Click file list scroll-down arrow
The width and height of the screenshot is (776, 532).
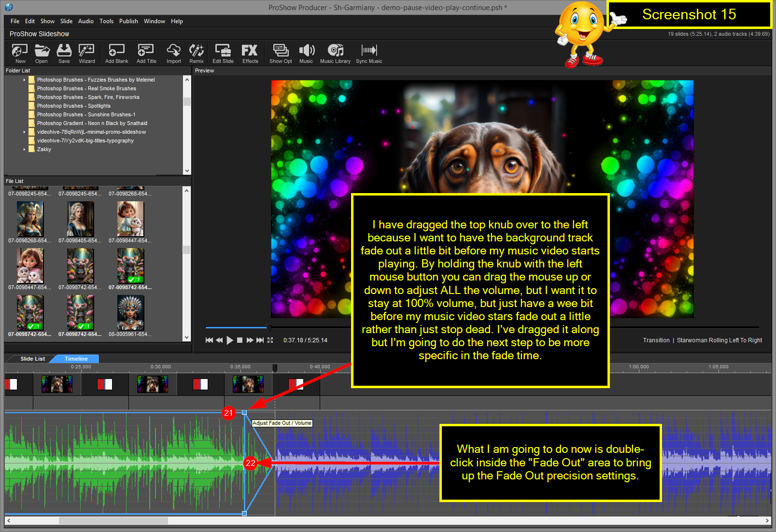tap(187, 337)
